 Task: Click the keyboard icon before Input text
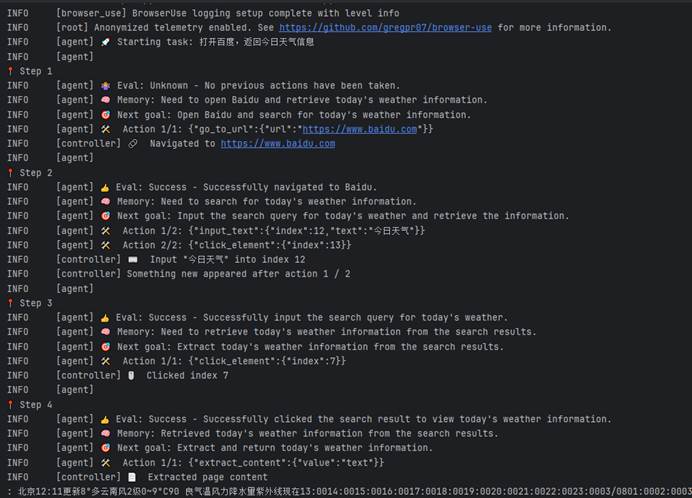click(x=134, y=260)
